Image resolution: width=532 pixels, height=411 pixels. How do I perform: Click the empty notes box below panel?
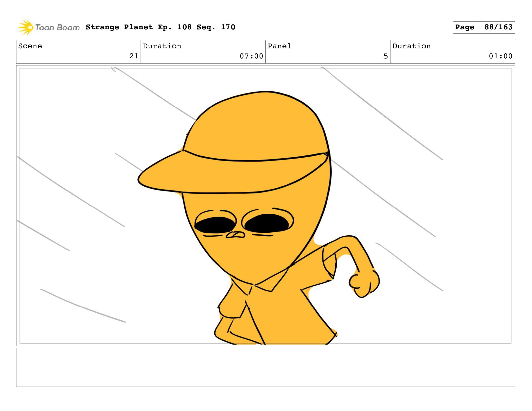click(265, 367)
